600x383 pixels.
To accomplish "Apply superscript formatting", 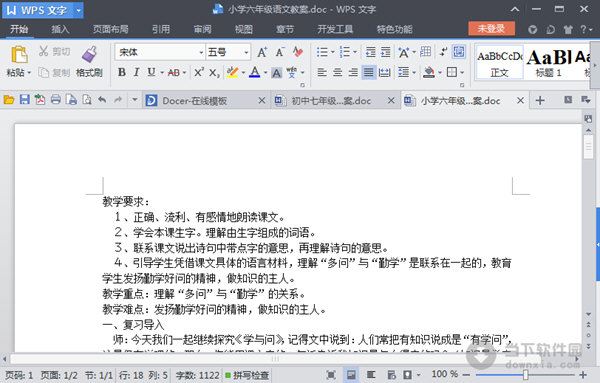I will [199, 72].
